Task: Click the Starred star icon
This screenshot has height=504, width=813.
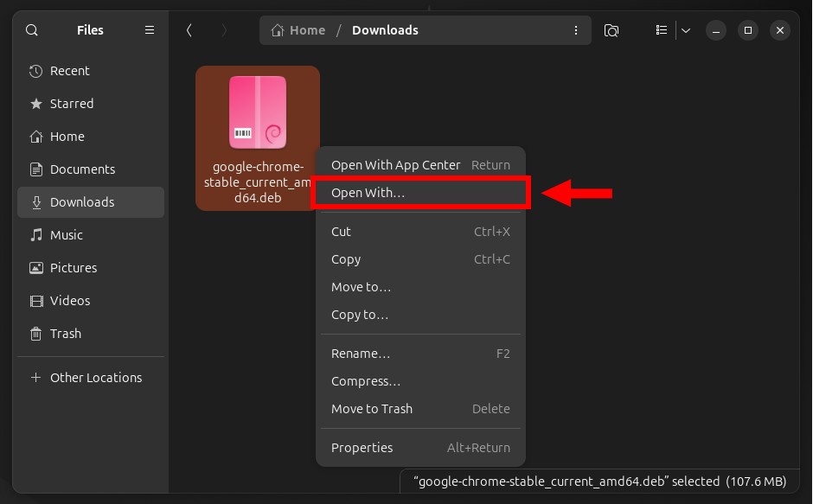Action: click(x=35, y=104)
